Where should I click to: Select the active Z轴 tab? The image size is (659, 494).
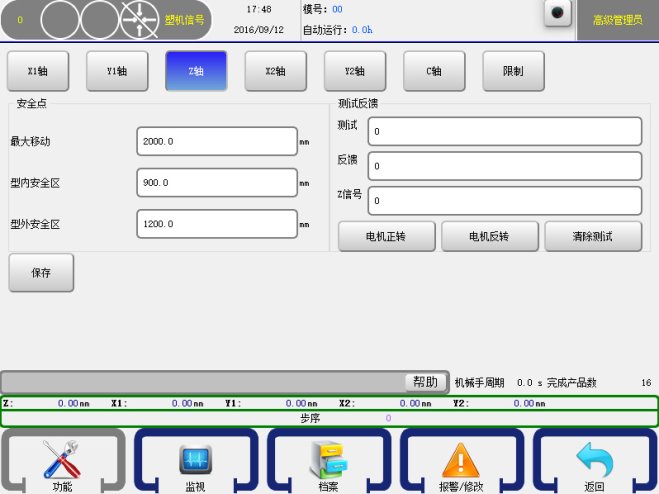coord(196,71)
